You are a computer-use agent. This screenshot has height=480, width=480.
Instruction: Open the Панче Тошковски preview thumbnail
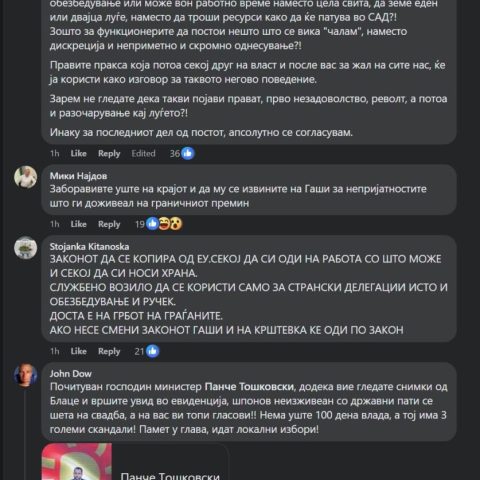pos(77,462)
